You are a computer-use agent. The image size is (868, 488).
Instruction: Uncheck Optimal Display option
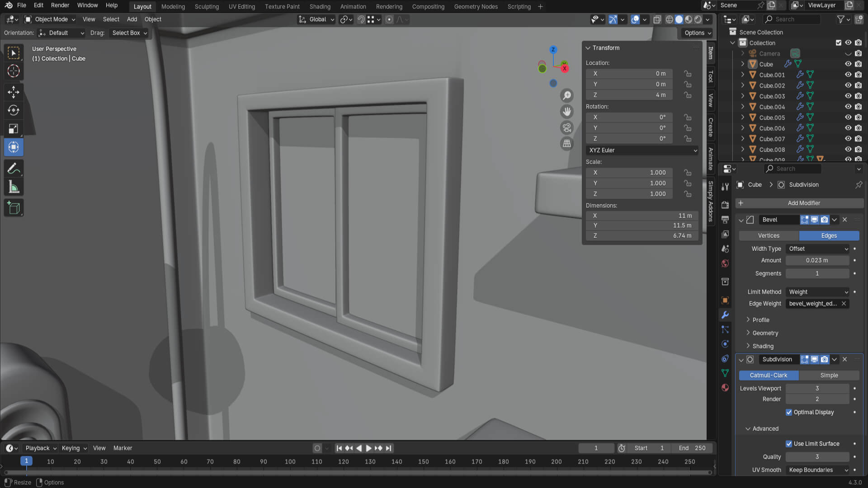pyautogui.click(x=789, y=412)
